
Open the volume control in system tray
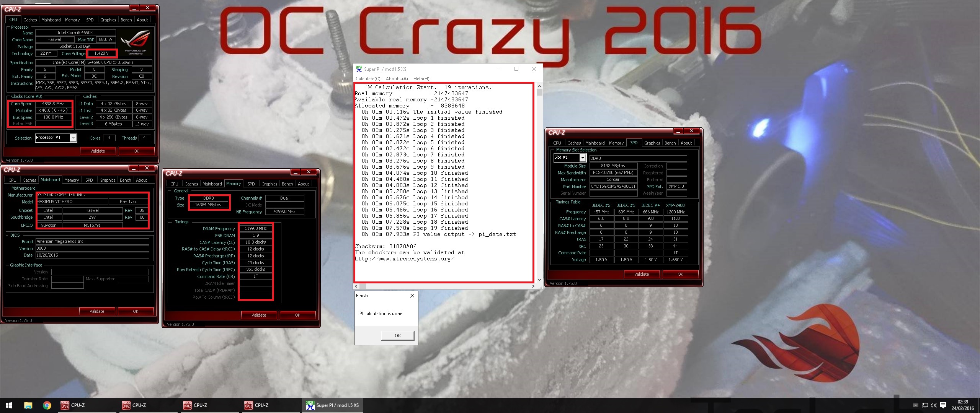(x=934, y=405)
